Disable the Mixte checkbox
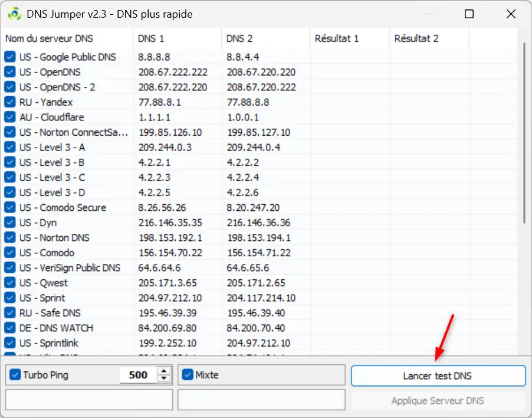 coord(188,374)
